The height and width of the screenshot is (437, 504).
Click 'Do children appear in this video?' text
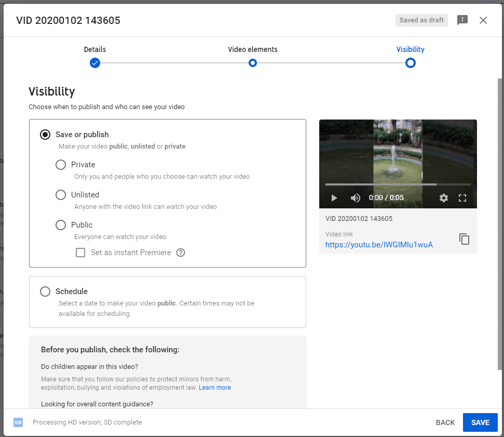coord(89,367)
